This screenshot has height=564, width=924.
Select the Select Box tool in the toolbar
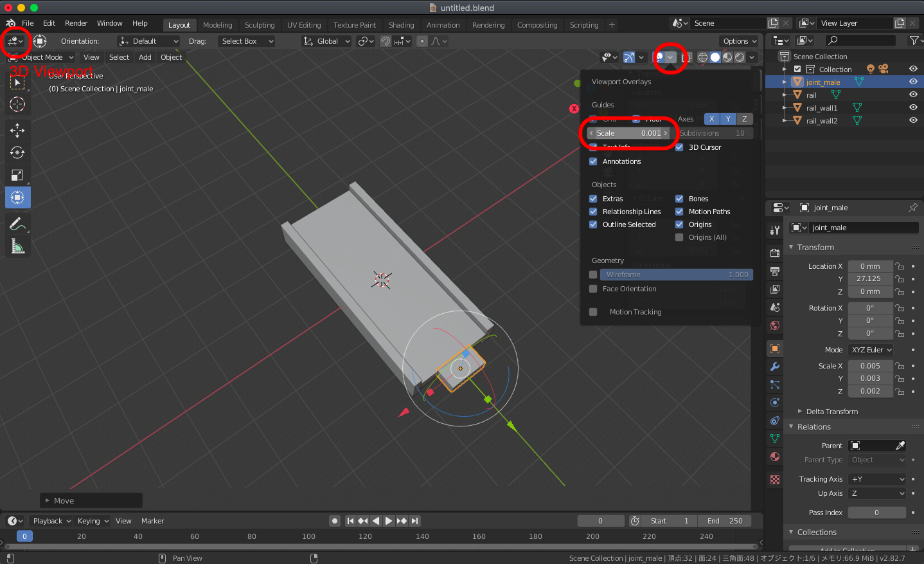tap(17, 82)
